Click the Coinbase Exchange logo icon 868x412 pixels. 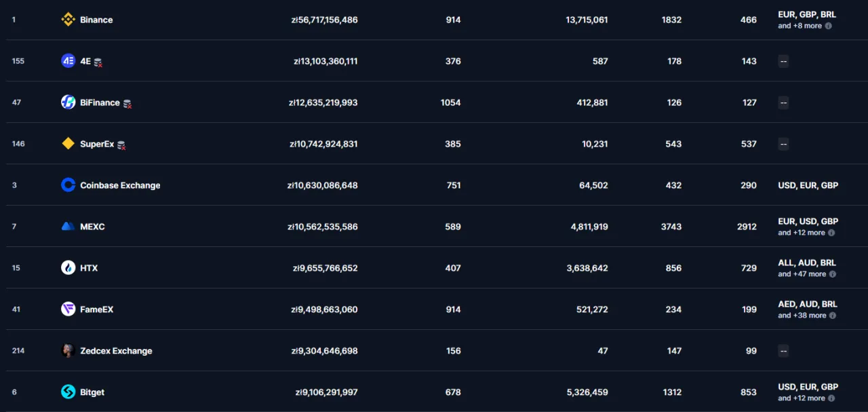(x=68, y=185)
